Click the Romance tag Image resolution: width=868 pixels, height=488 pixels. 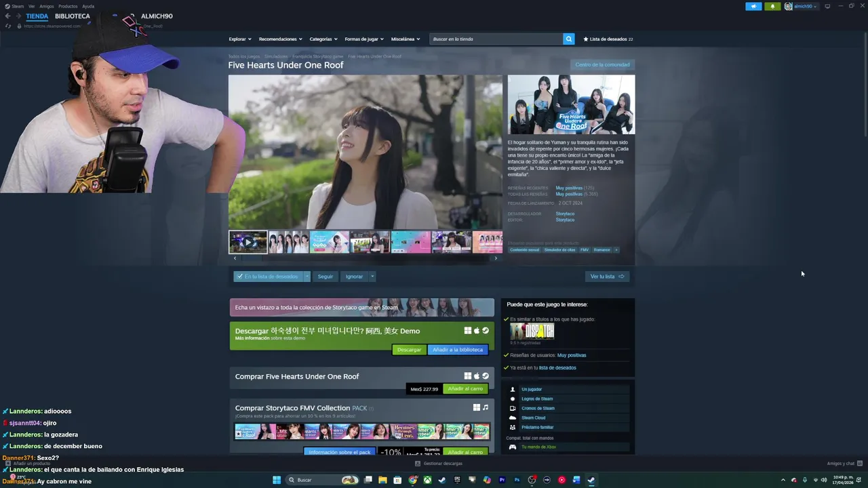[x=602, y=250]
